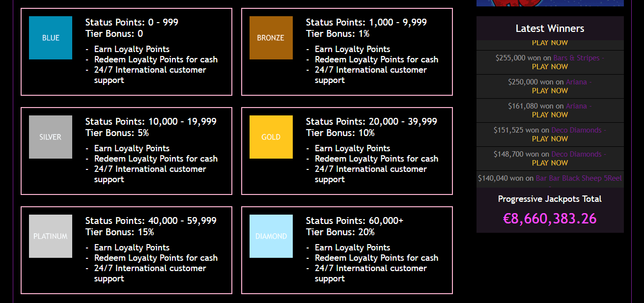Image resolution: width=644 pixels, height=303 pixels.
Task: Click the DIAMOND tier badge
Action: point(271,236)
